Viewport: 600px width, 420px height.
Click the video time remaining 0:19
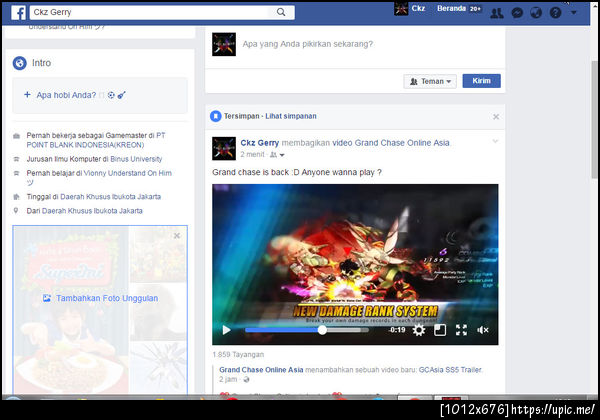(397, 330)
